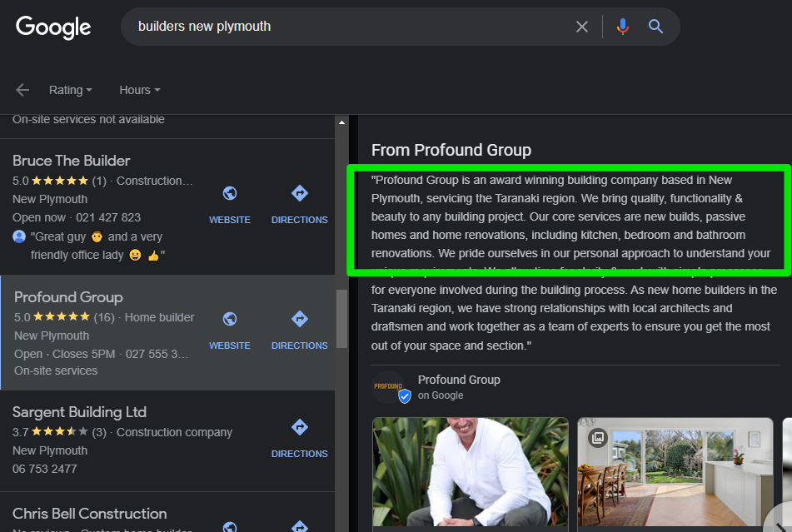Open Profound Group website globe icon
This screenshot has height=532, width=792.
(x=230, y=319)
